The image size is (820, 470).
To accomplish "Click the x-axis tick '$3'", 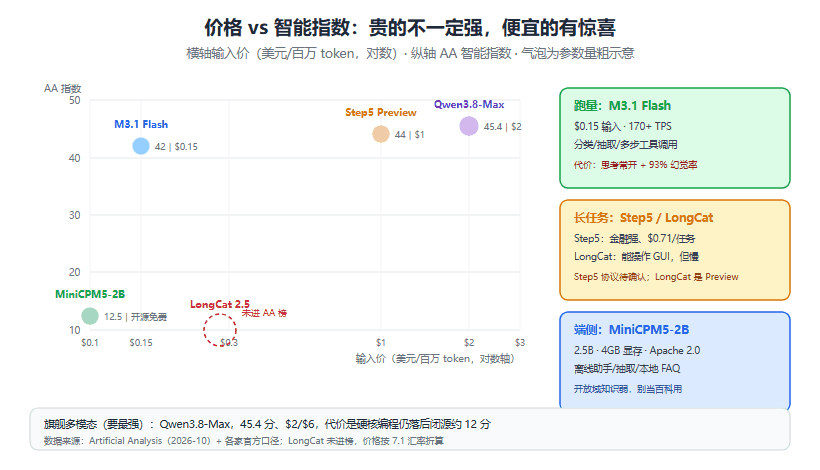I will pyautogui.click(x=520, y=342).
